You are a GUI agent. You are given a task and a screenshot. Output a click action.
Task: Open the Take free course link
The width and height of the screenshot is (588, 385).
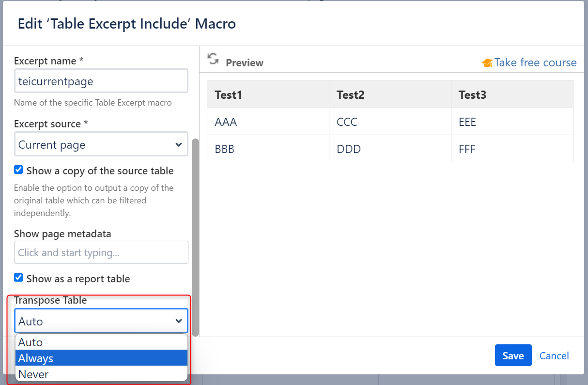tap(535, 62)
